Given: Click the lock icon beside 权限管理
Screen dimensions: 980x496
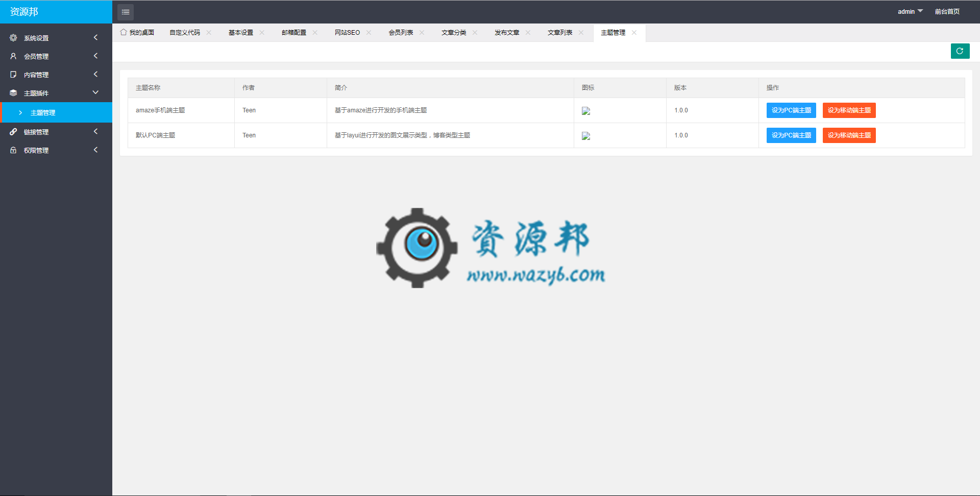Looking at the screenshot, I should point(13,150).
